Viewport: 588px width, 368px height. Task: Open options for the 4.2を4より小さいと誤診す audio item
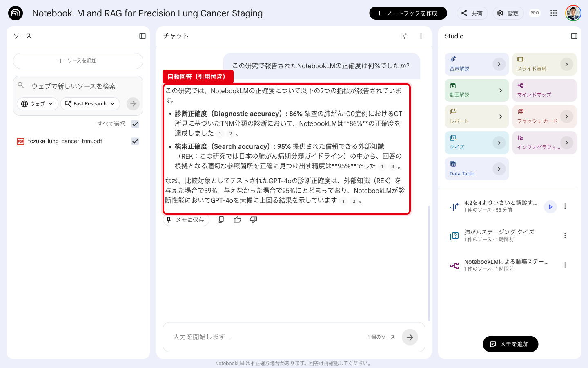coord(565,206)
